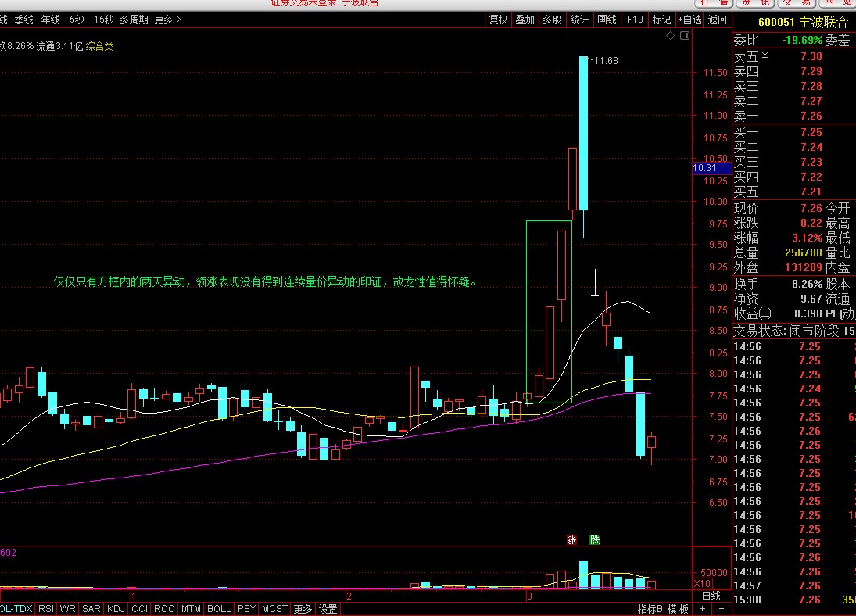Click the 15:00 last trade row
The image size is (856, 616).
[x=793, y=600]
